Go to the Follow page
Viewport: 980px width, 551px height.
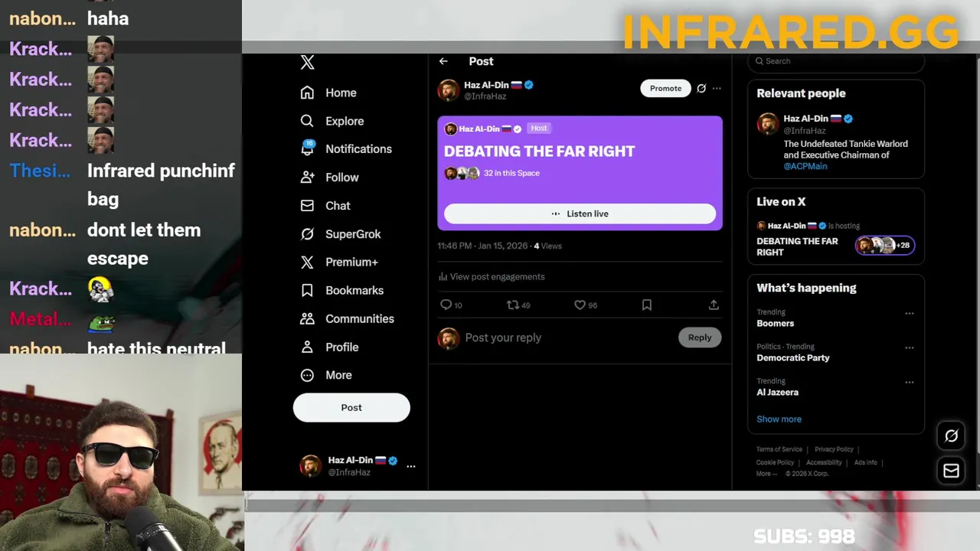(341, 178)
